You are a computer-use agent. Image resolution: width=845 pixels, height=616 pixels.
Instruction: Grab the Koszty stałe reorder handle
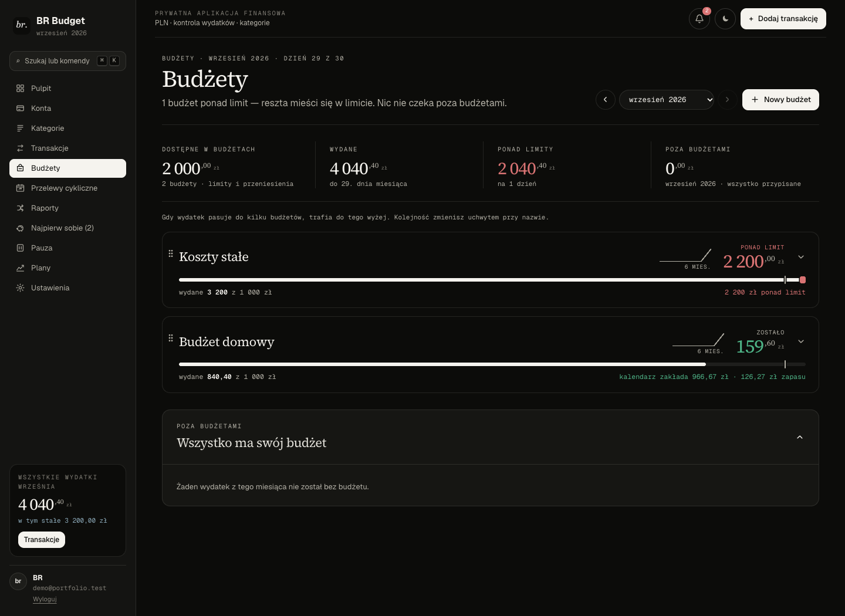click(x=171, y=253)
